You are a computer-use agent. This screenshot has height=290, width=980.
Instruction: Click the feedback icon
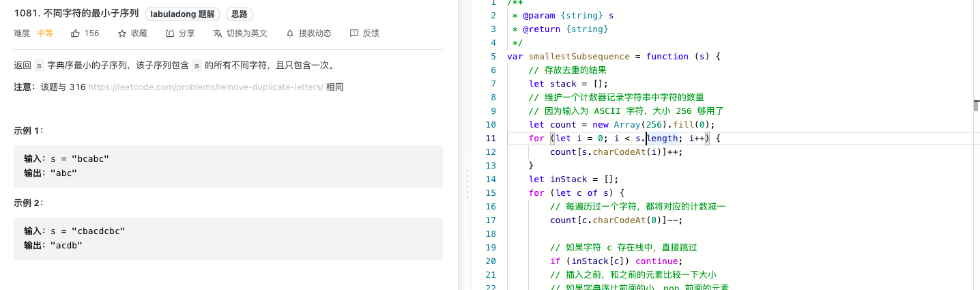coord(354,33)
